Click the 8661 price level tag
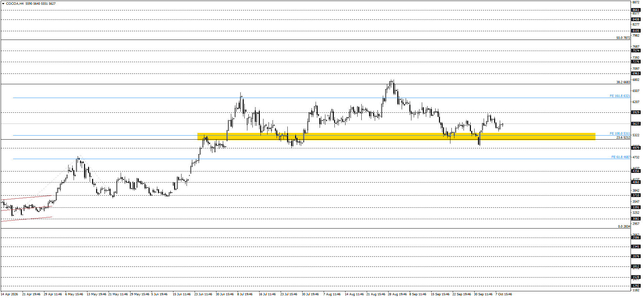 click(636, 10)
